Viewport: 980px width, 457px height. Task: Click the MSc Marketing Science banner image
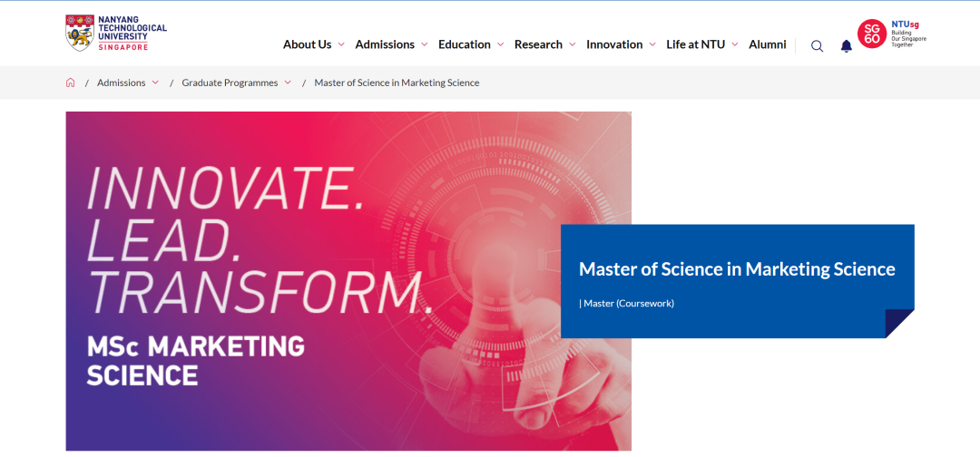click(x=348, y=281)
